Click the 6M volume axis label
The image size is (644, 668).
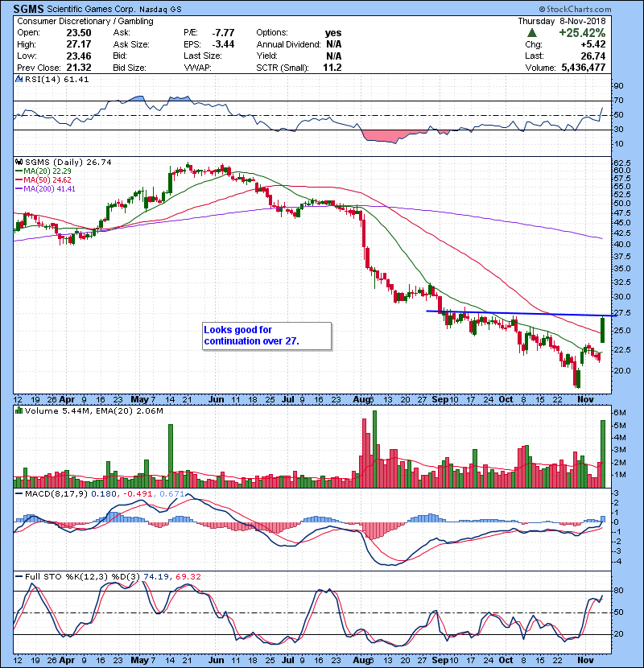click(x=620, y=413)
